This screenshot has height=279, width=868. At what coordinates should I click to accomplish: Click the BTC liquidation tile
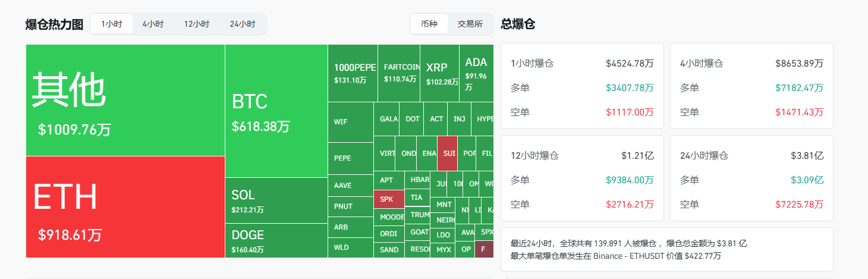click(x=276, y=111)
